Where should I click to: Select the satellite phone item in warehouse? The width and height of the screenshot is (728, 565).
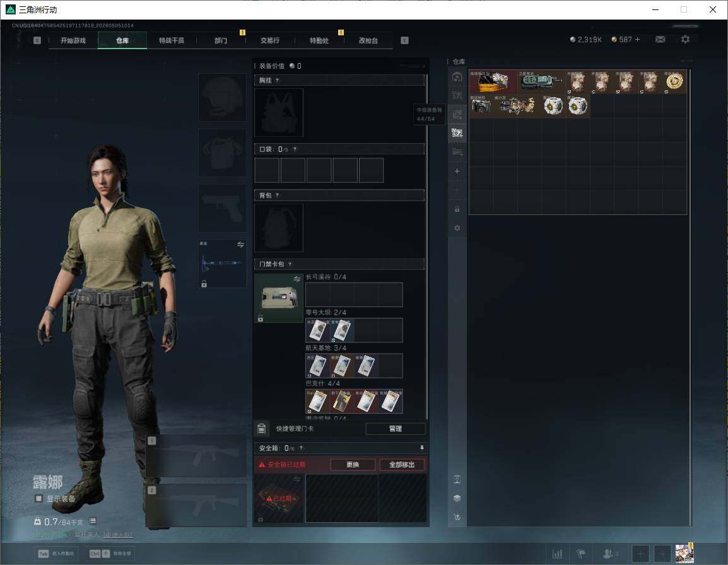click(541, 82)
